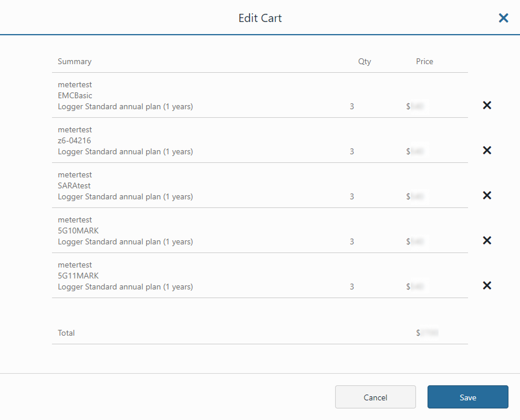Remove the z6-04216 logger plan
This screenshot has width=520, height=420.
487,150
